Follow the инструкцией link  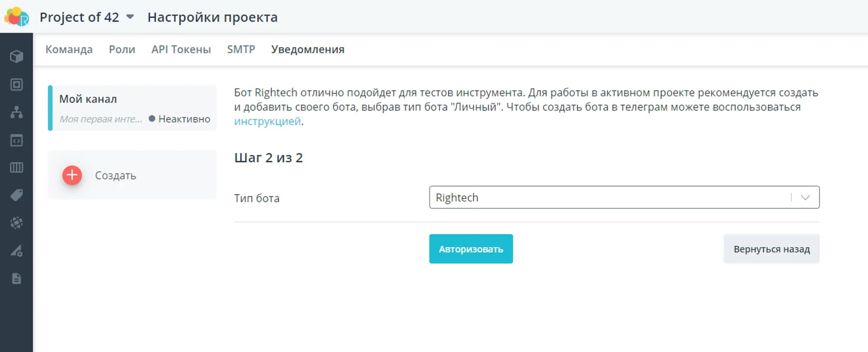[267, 121]
